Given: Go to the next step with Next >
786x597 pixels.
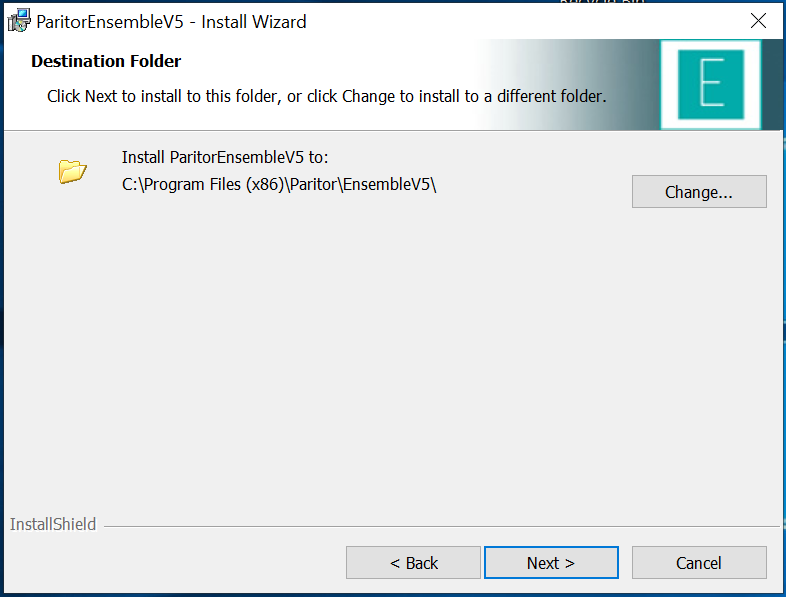Looking at the screenshot, I should (551, 562).
